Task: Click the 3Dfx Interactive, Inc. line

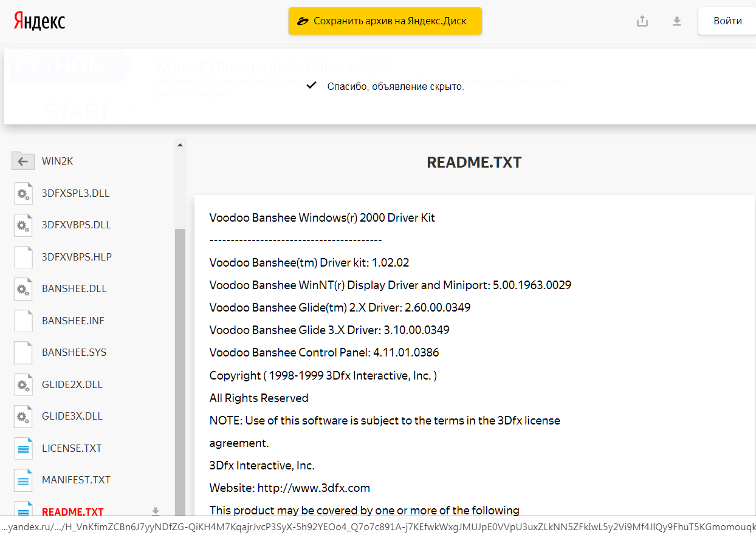Action: [262, 465]
